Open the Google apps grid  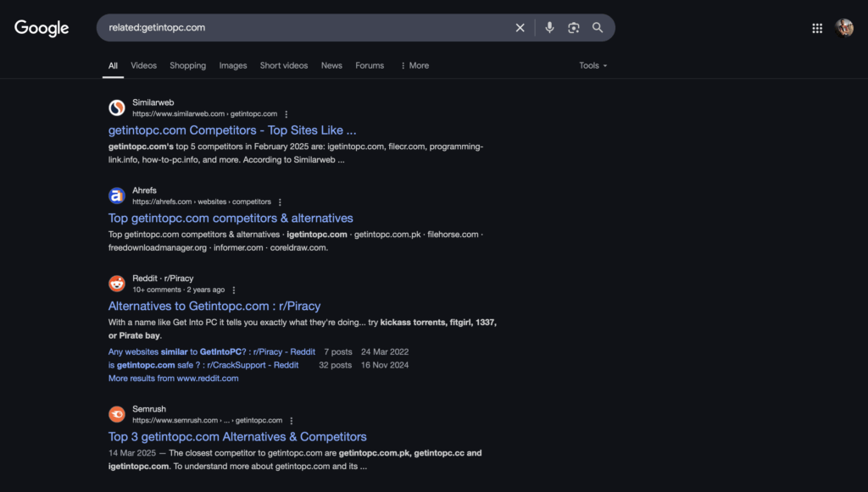[817, 28]
